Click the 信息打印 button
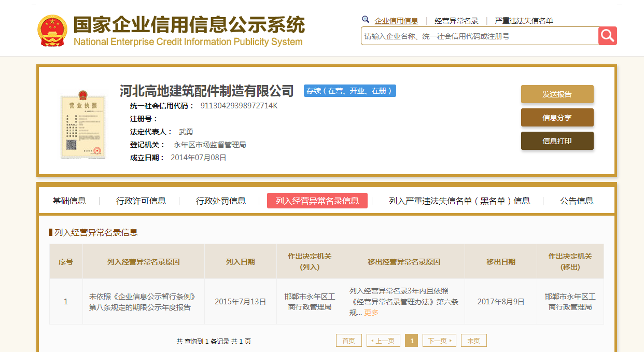 [557, 141]
